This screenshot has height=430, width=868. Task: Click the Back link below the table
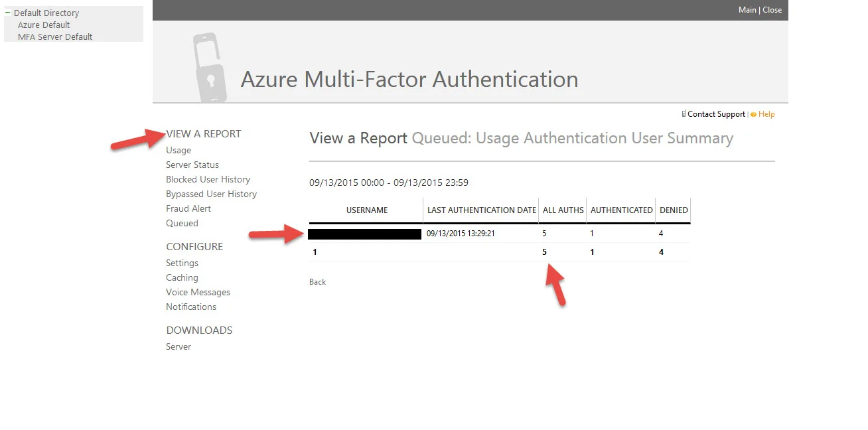coord(318,282)
